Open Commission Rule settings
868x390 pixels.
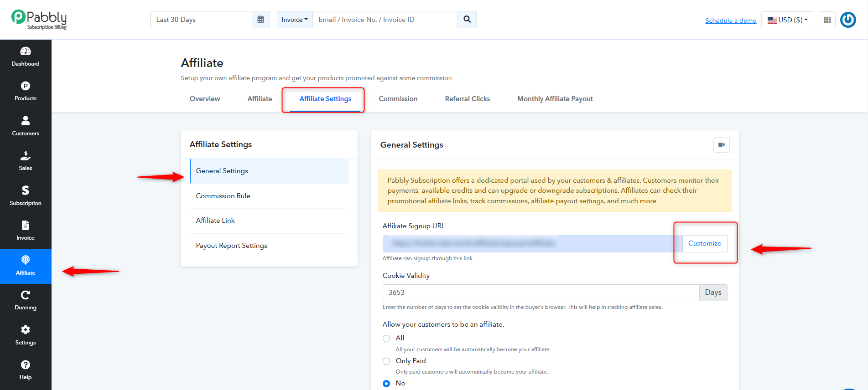click(x=269, y=196)
